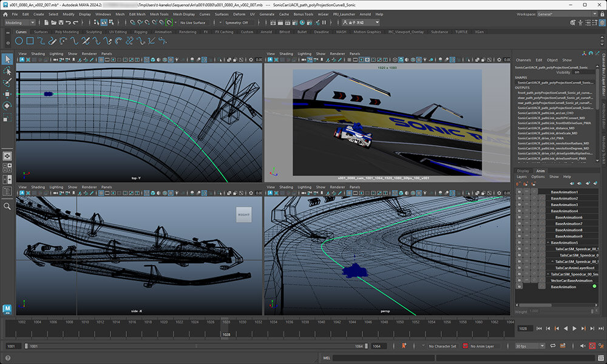The width and height of the screenshot is (607, 364).
Task: Choose the Lasso Select tool
Action: click(x=7, y=71)
